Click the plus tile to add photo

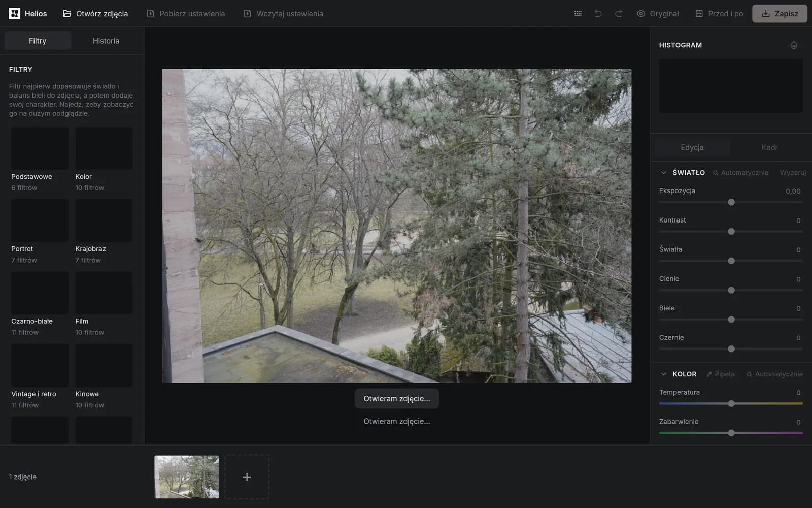tap(247, 477)
